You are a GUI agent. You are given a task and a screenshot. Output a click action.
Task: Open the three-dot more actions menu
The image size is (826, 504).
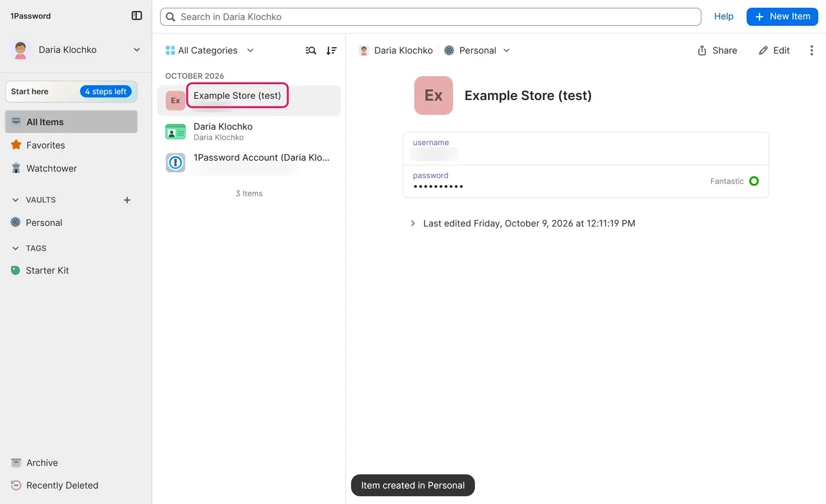(811, 50)
